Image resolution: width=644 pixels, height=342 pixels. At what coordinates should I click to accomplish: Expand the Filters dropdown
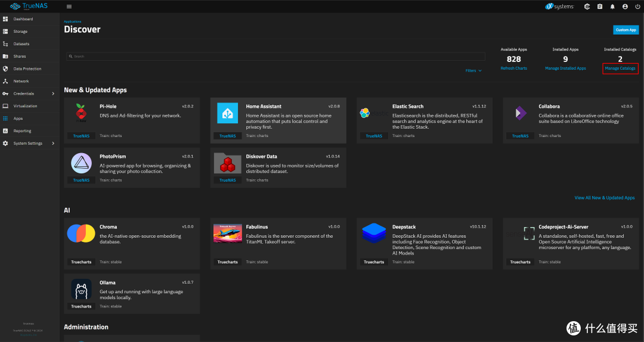pos(473,71)
